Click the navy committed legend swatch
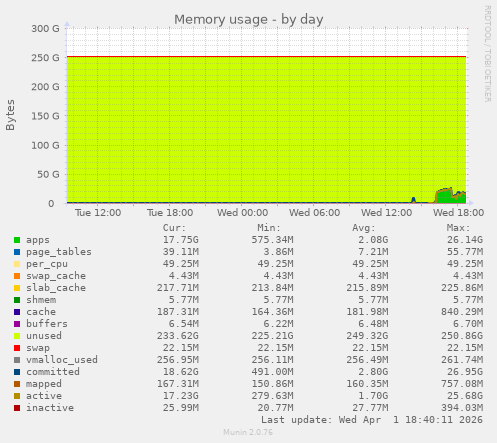Screen dimensions: 497x443 tap(17, 372)
